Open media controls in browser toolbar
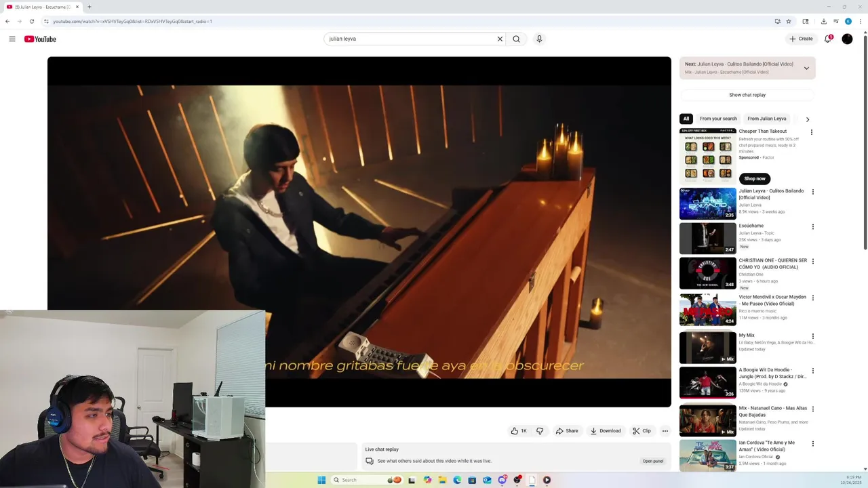The height and width of the screenshot is (488, 868). click(x=835, y=21)
